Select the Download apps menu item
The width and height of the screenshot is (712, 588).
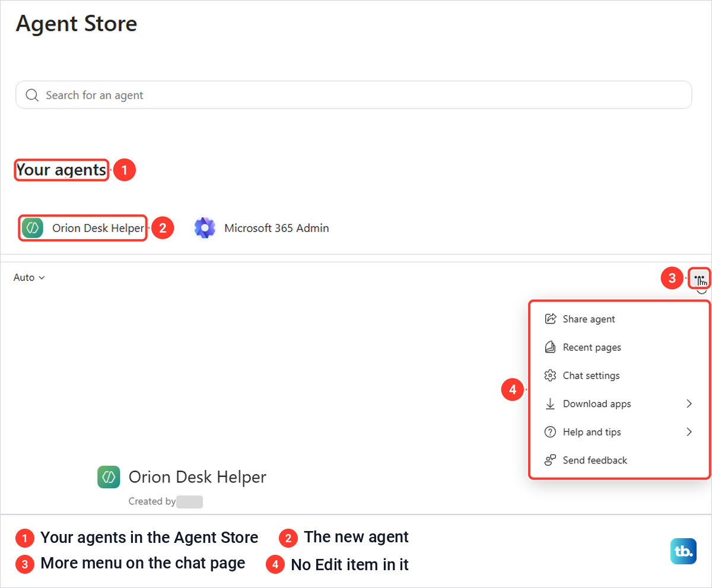click(619, 403)
